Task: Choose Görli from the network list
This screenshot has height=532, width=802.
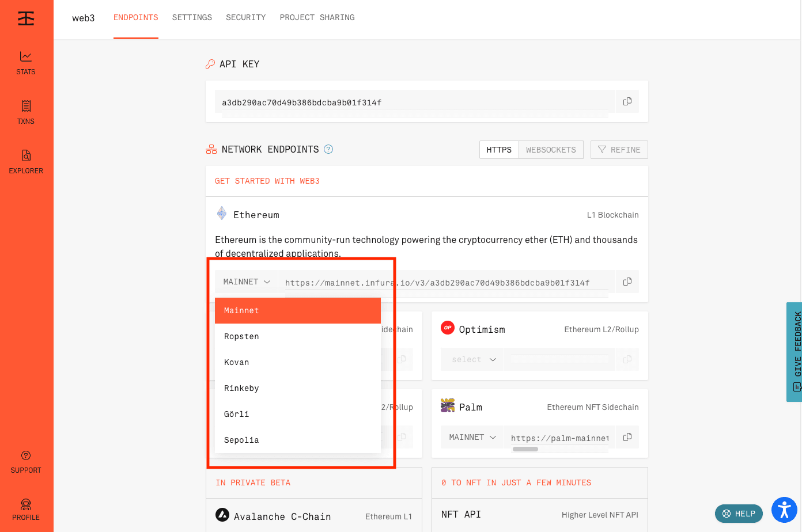Action: pos(298,414)
